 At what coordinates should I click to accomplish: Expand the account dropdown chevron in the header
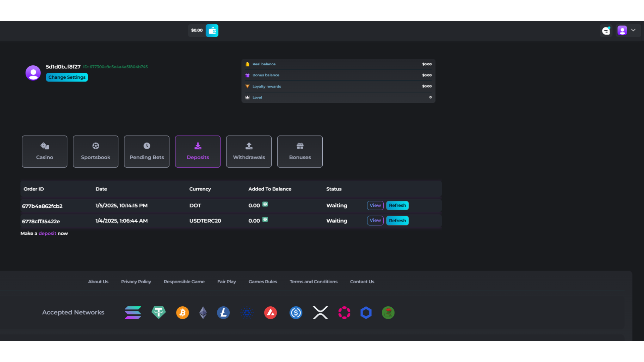click(633, 30)
